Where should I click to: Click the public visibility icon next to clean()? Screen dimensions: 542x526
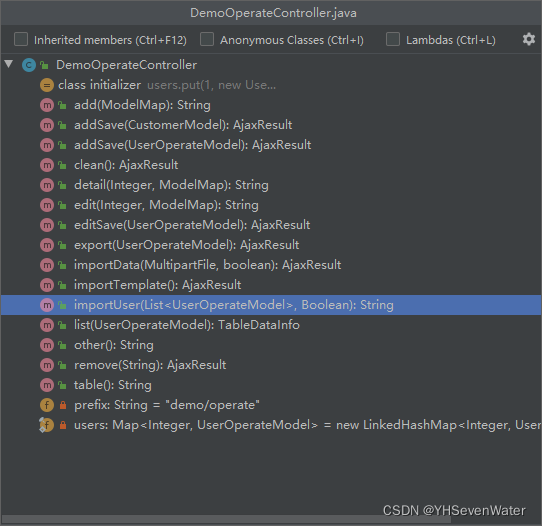tap(62, 165)
